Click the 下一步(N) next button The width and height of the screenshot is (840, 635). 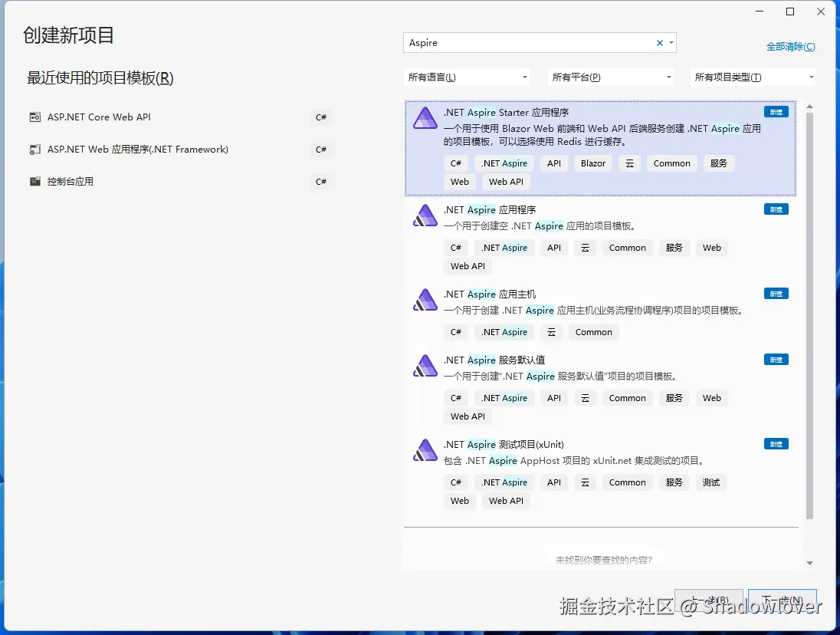point(783,600)
